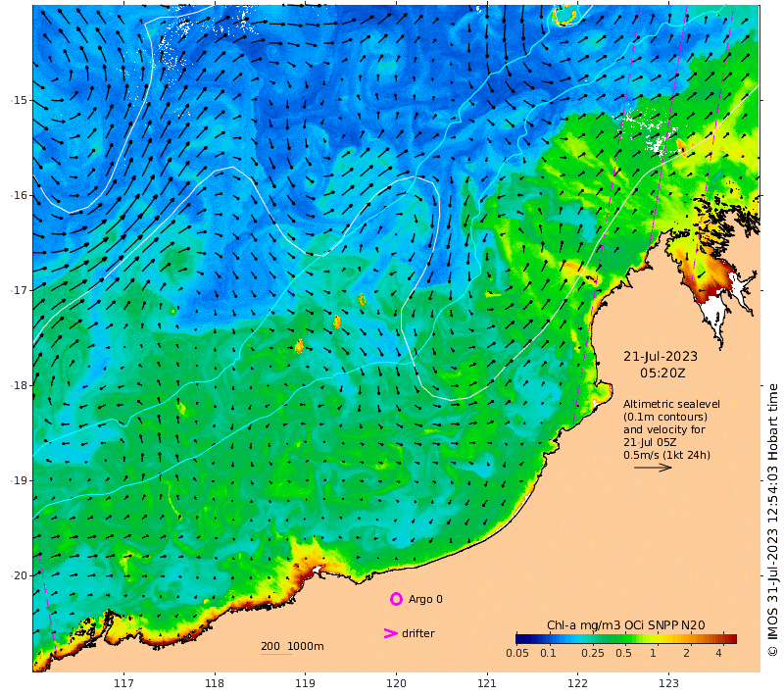
Task: Click latitude axis label -19
Action: (x=20, y=480)
